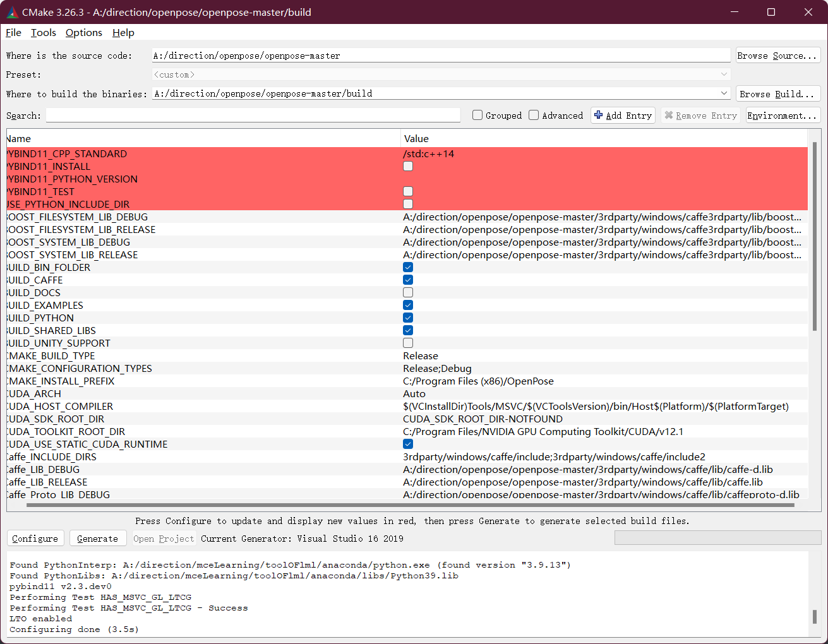Select BOOST_FILESYSTEM_LIB_RELEASE row name

[81, 229]
